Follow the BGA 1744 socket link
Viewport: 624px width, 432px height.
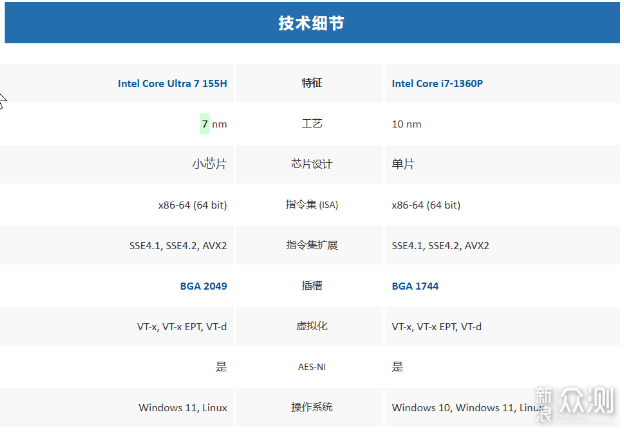[415, 286]
